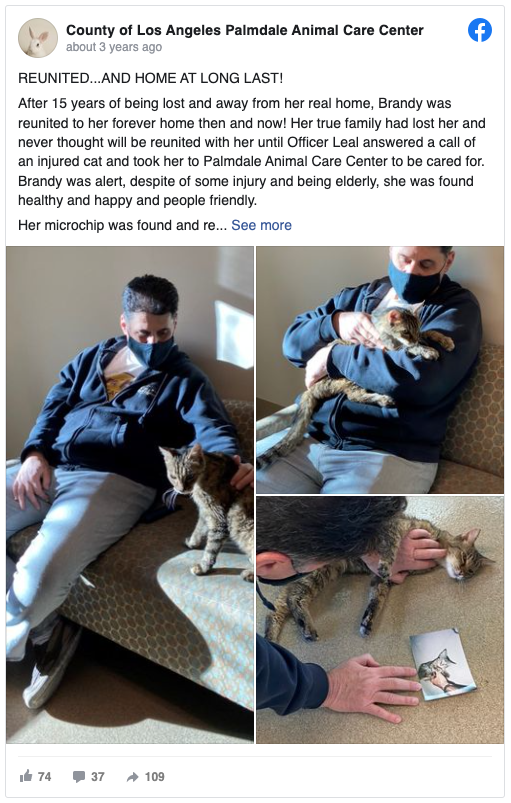This screenshot has width=511, height=803.
Task: Click the printed cat photograph on the carpet
Action: click(x=443, y=664)
